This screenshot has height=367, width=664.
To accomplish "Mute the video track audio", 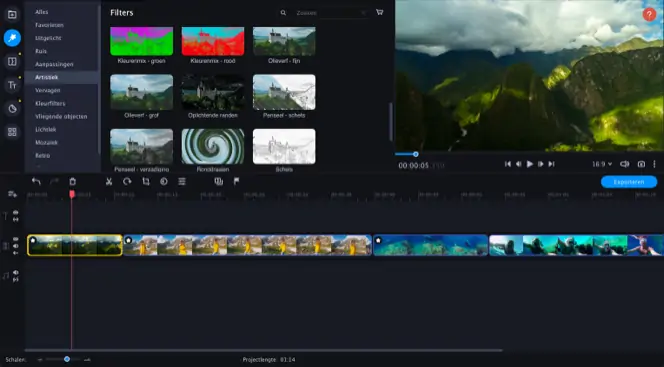I will pyautogui.click(x=16, y=246).
